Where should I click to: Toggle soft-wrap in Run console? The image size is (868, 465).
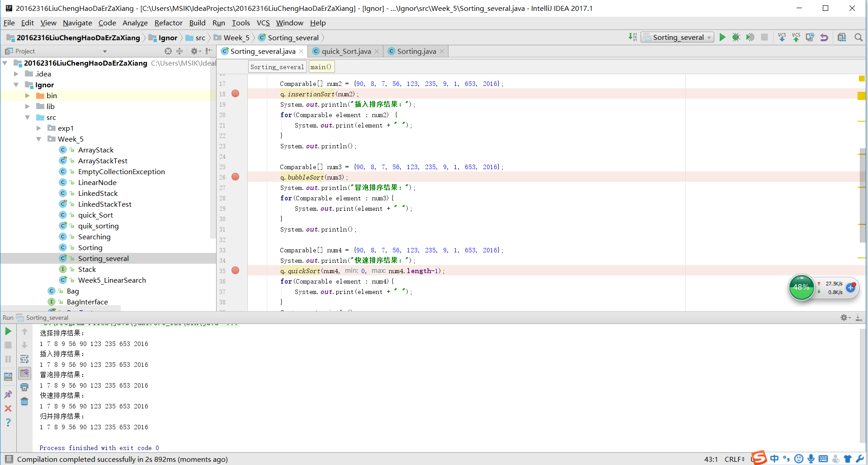pos(24,359)
